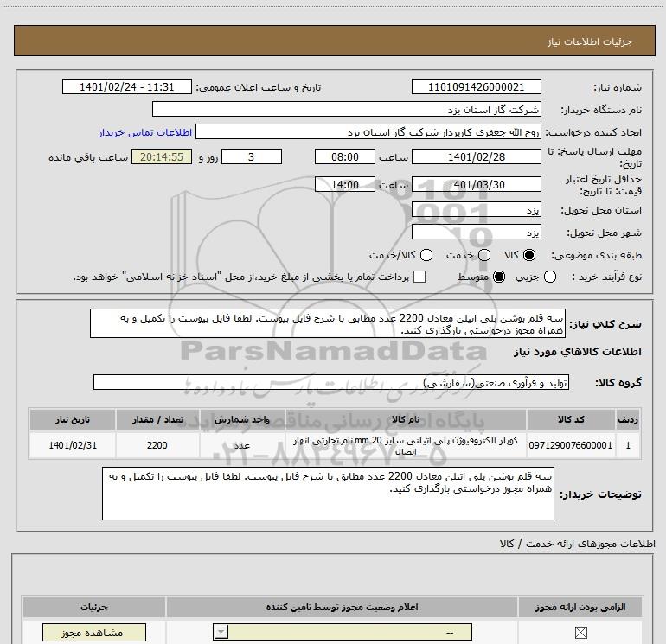Viewport: 666px width, 644px height.
Task: Click the goods group field تولید و فرآوری صنعتی
Action: [331, 382]
